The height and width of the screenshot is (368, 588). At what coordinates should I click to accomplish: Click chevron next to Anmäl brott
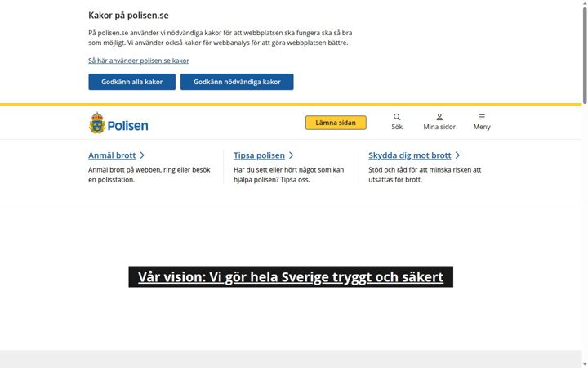click(x=142, y=155)
